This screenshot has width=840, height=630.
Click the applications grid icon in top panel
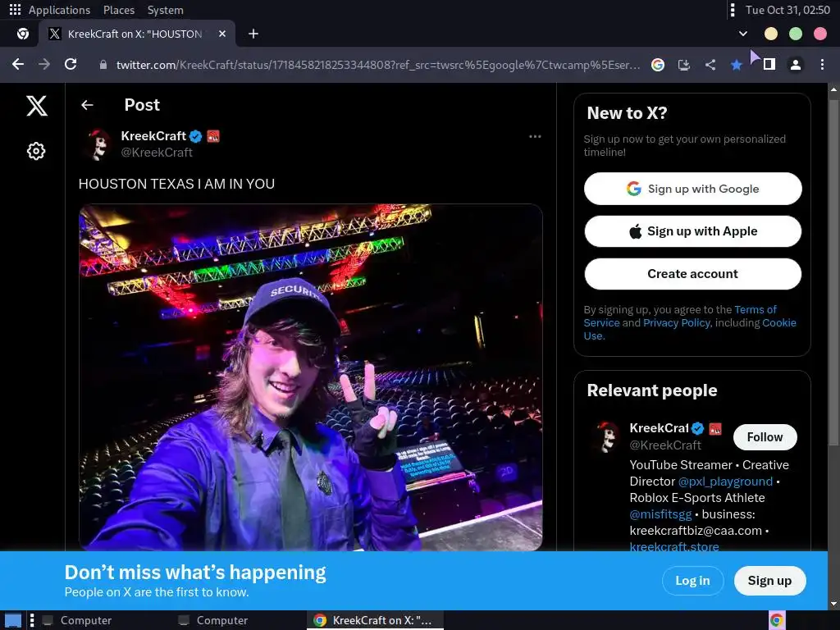(x=15, y=10)
